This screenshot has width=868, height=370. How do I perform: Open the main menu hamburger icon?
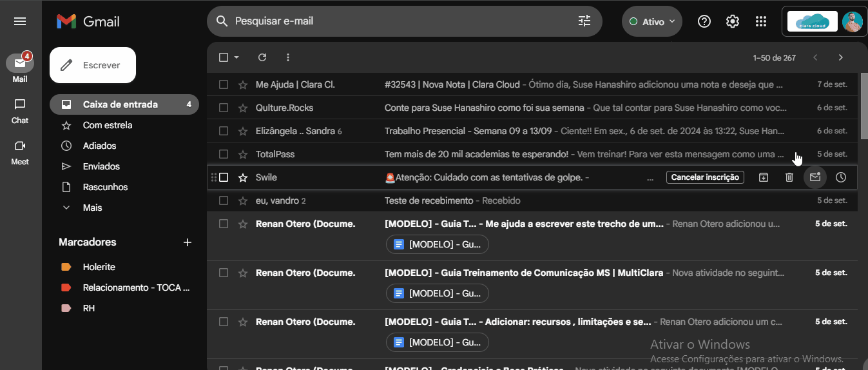pos(20,21)
